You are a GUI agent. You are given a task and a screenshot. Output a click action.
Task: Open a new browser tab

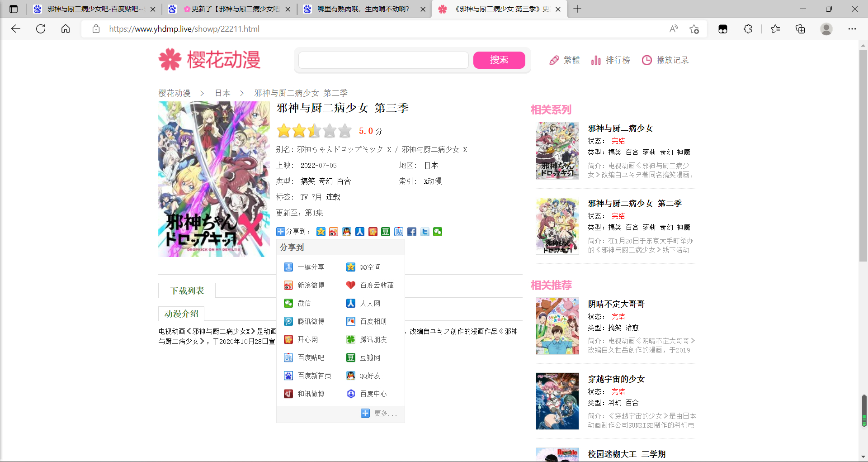(577, 9)
